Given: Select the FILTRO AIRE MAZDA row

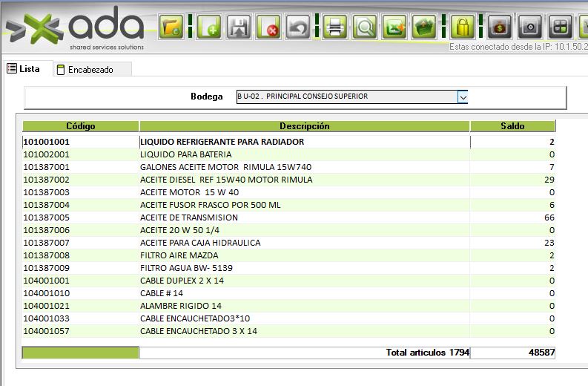Looking at the screenshot, I should click(179, 255).
